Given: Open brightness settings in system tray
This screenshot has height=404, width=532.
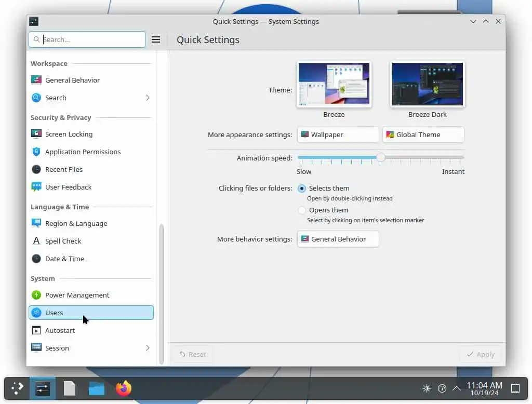Looking at the screenshot, I should (x=427, y=389).
